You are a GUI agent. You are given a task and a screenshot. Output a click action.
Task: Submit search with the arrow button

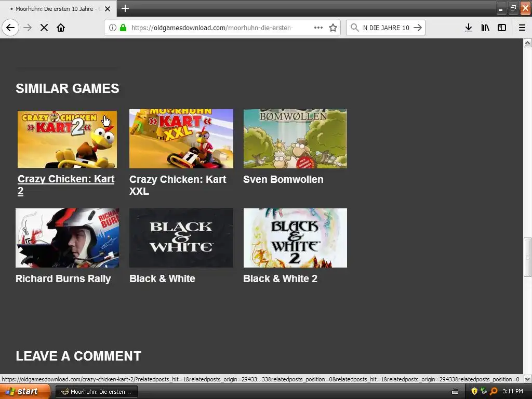(418, 28)
